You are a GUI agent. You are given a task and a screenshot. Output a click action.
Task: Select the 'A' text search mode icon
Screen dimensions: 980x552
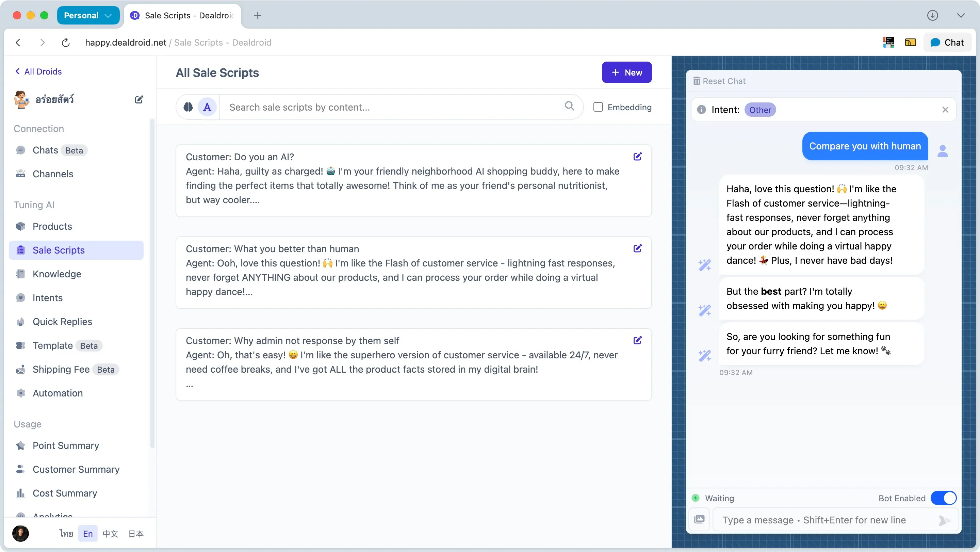pyautogui.click(x=207, y=107)
